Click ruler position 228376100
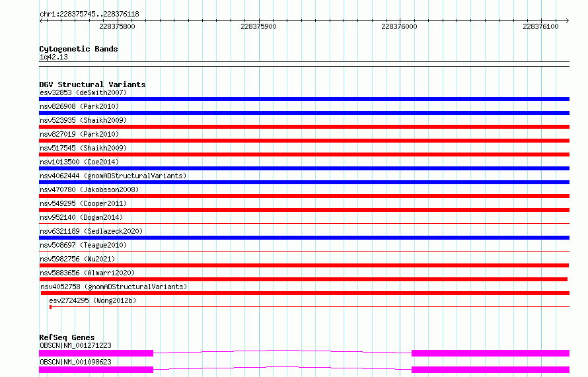 point(540,26)
